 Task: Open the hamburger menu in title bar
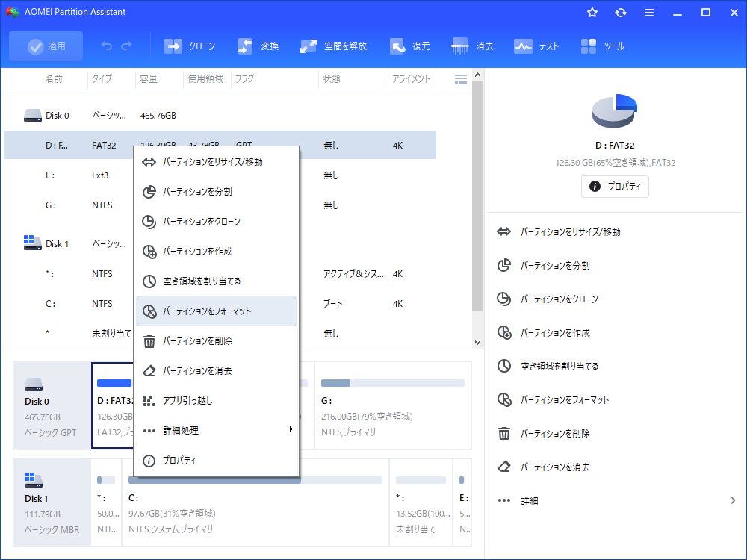(649, 13)
